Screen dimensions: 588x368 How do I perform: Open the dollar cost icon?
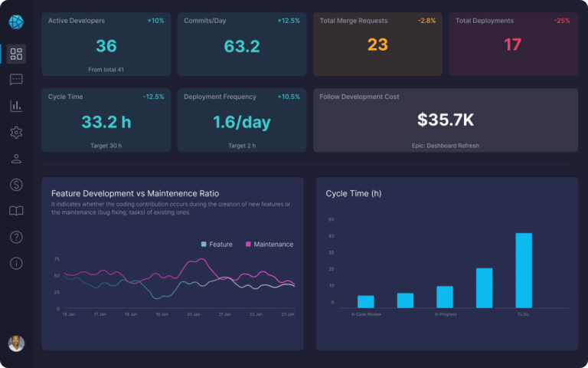[x=16, y=185]
